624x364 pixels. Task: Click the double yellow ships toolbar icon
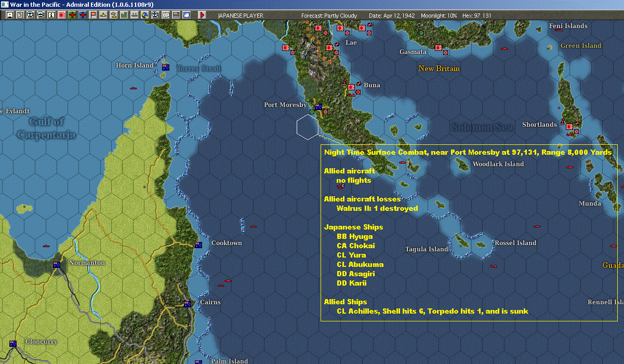(114, 15)
